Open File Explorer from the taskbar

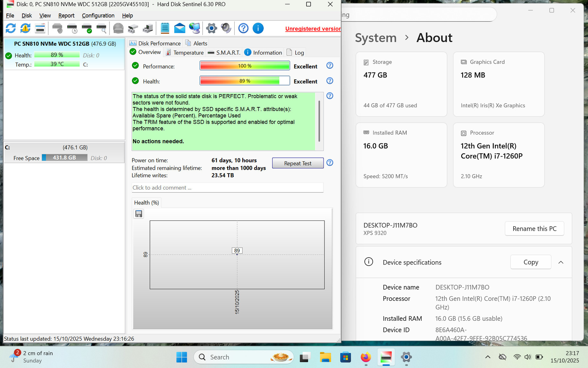coord(325,357)
